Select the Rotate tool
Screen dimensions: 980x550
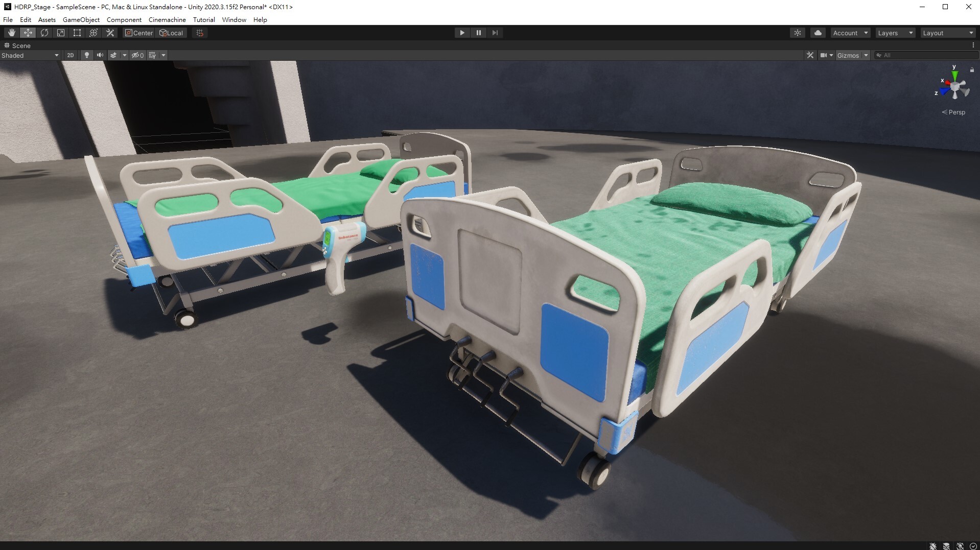point(44,32)
